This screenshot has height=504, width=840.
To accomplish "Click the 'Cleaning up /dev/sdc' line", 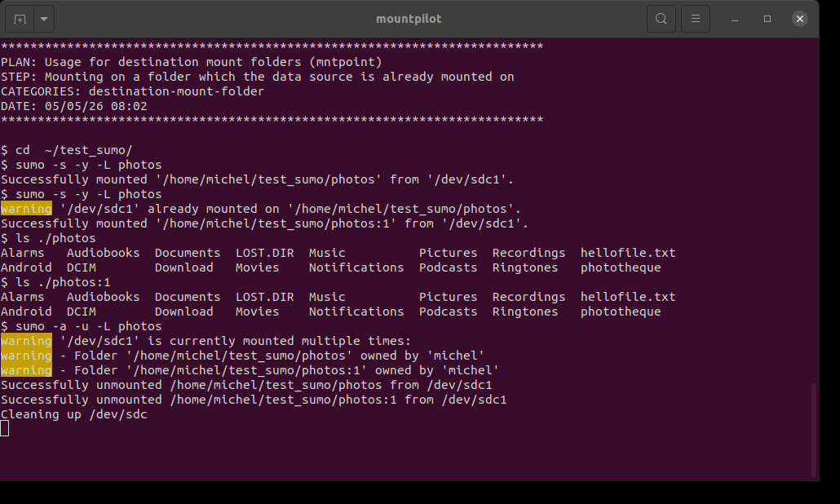I will (74, 414).
